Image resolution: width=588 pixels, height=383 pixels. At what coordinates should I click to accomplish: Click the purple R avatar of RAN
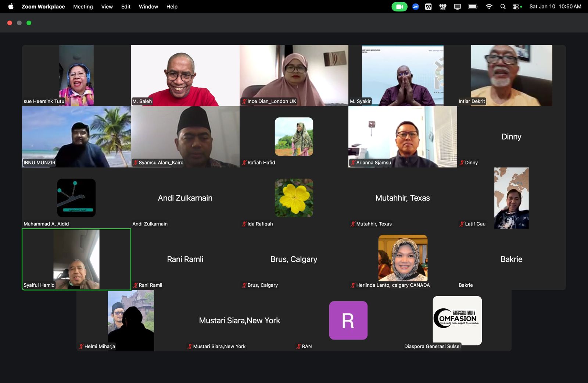348,320
